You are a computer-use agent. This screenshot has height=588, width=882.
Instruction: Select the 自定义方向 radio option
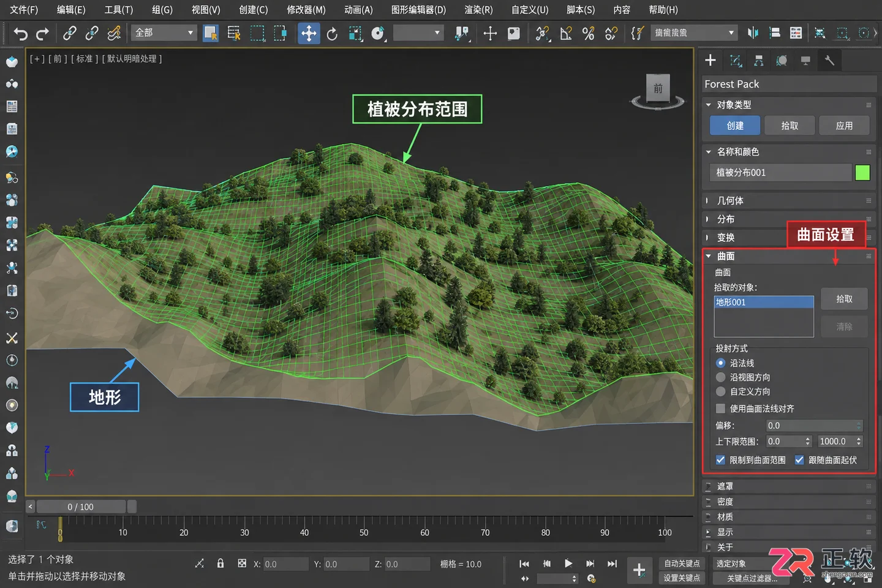(720, 391)
